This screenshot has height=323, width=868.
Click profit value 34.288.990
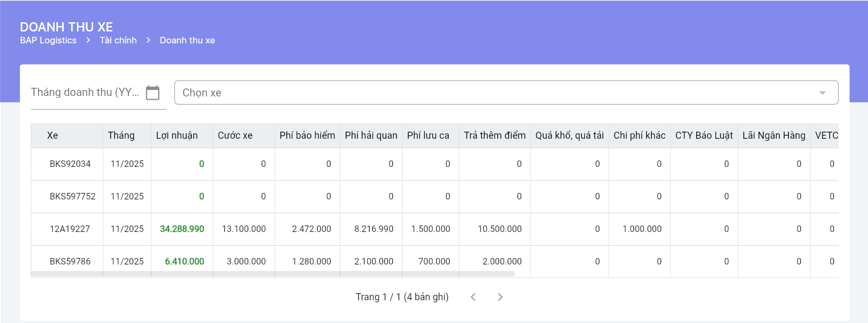pos(182,229)
